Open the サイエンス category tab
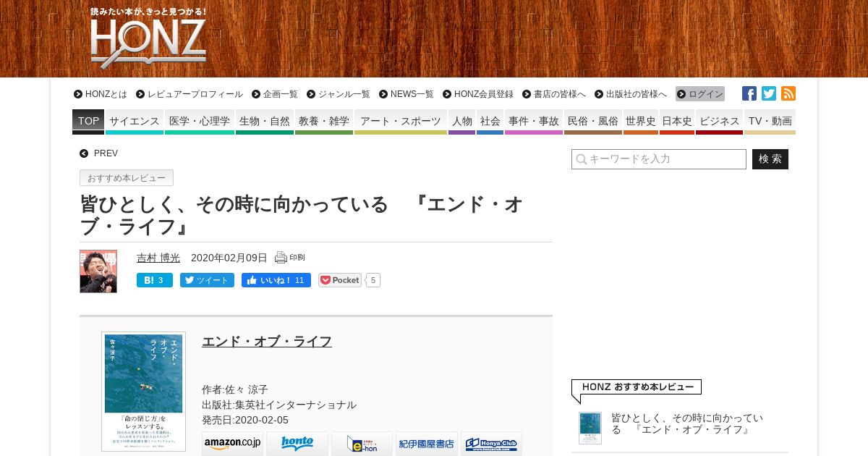 [135, 122]
